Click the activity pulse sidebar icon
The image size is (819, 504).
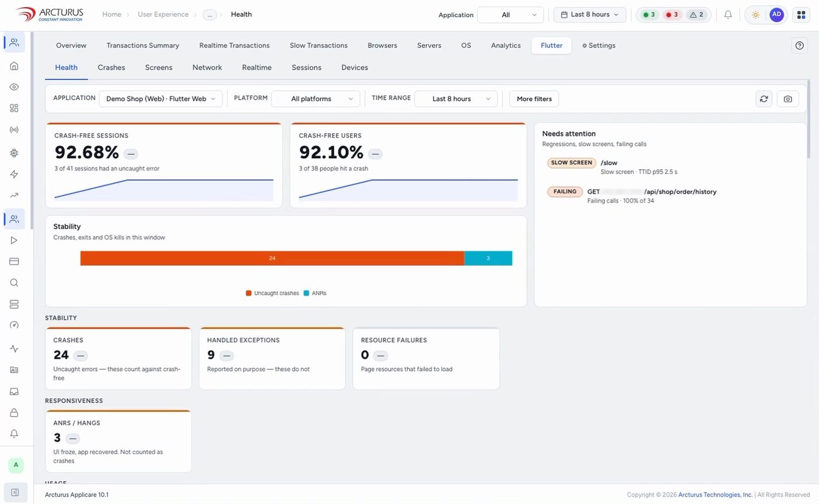click(x=14, y=349)
